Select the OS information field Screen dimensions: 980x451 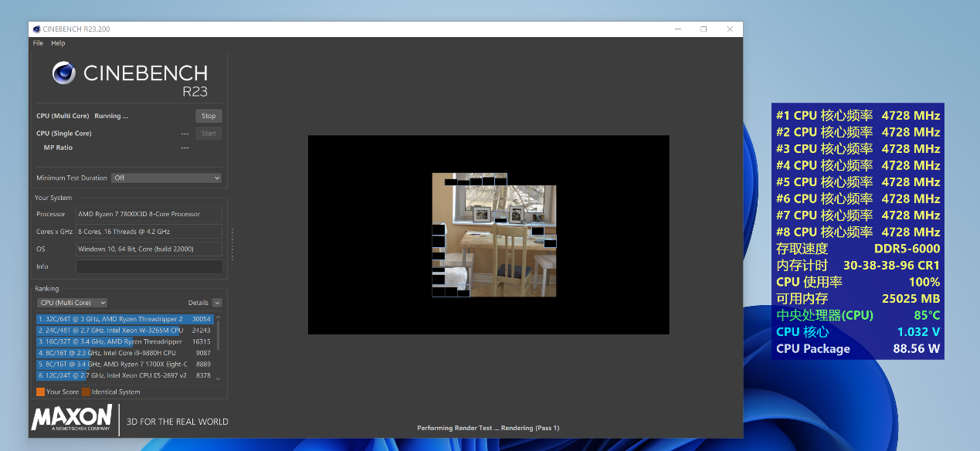click(x=149, y=249)
